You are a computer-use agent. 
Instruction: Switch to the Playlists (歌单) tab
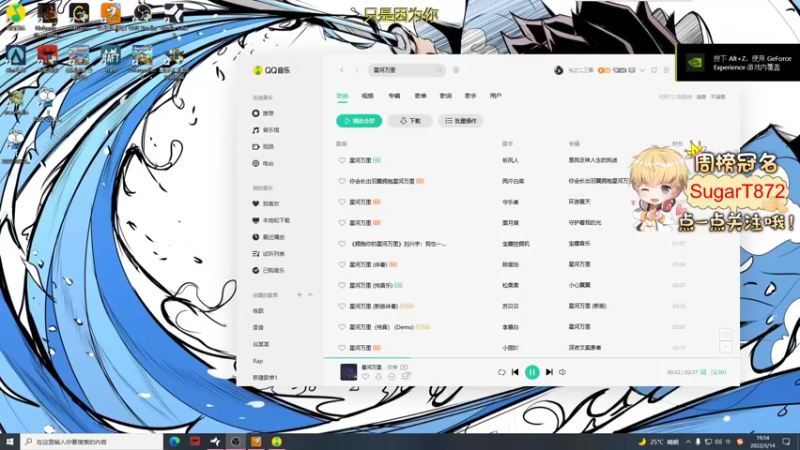pos(420,96)
